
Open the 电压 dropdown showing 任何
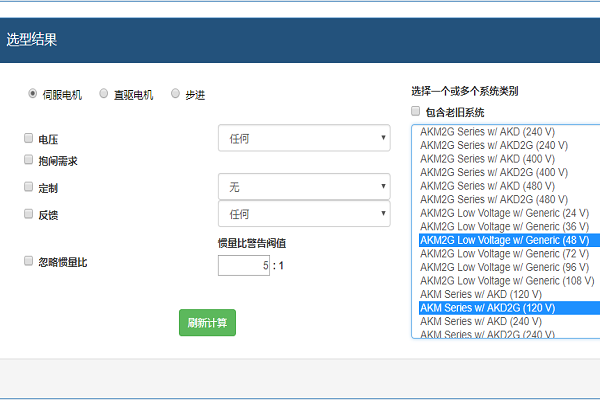point(304,138)
